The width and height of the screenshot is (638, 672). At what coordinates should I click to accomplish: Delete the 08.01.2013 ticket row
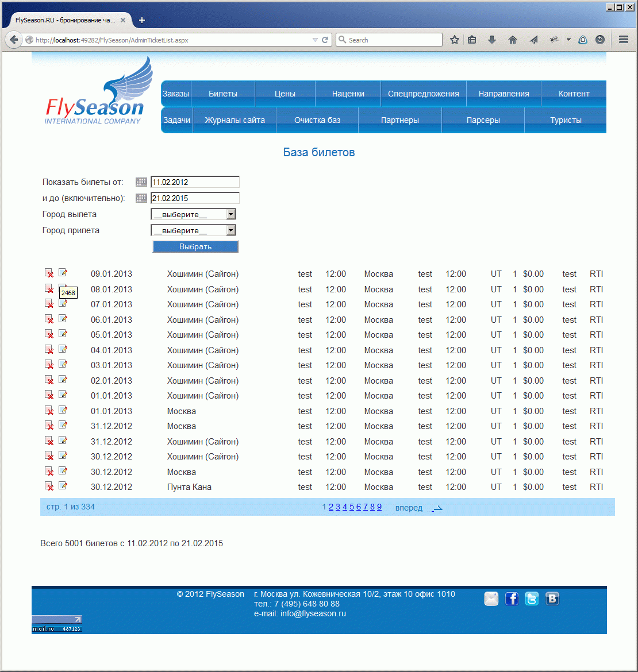(x=49, y=288)
